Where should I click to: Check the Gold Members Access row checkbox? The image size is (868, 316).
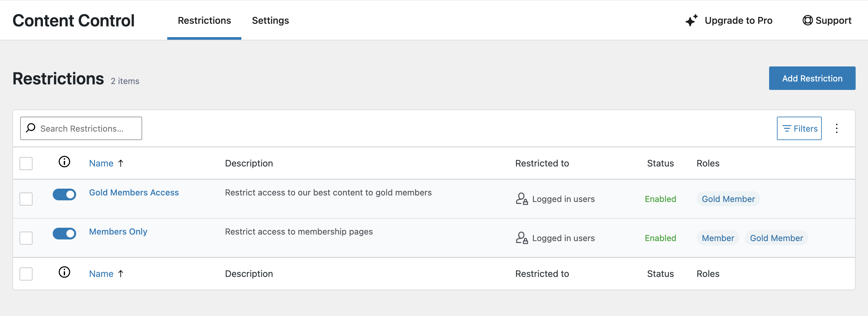[x=26, y=199]
